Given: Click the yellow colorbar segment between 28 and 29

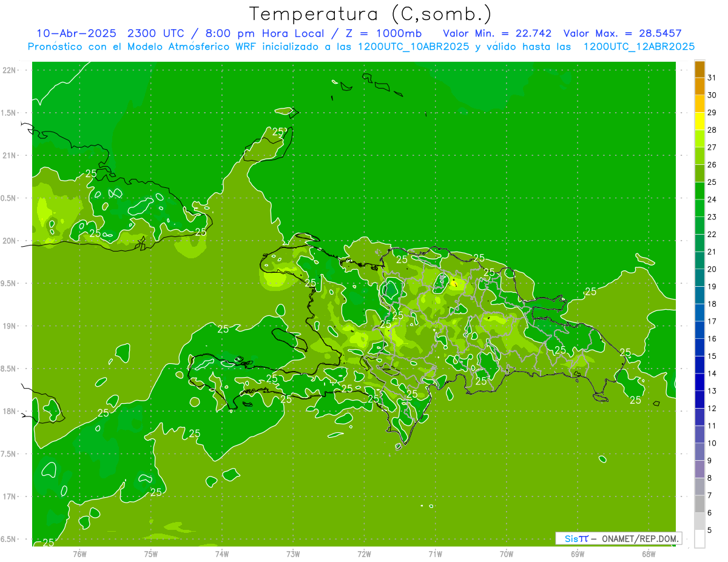Looking at the screenshot, I should tap(699, 122).
